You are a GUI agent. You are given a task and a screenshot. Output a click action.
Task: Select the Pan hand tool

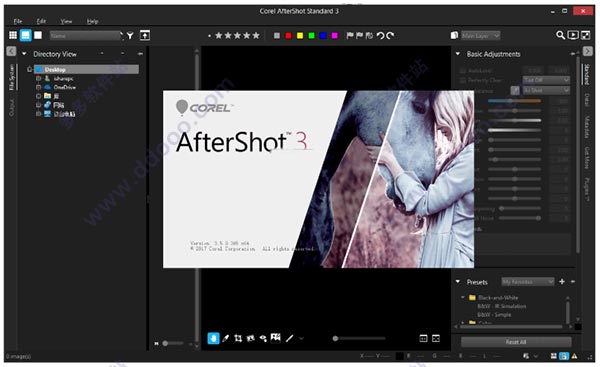point(213,338)
